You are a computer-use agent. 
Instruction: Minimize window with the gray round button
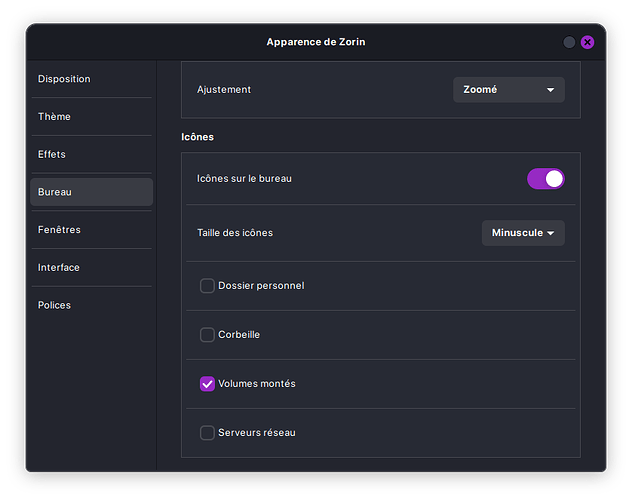tap(569, 42)
